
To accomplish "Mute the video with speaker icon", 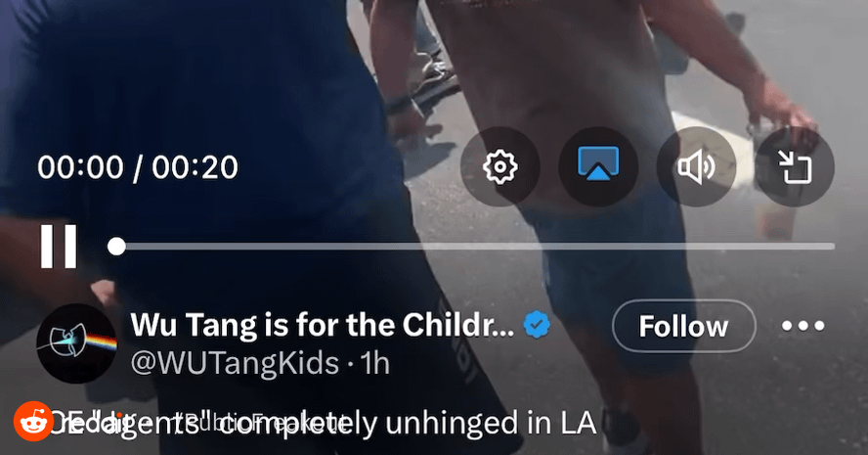I will coord(696,166).
